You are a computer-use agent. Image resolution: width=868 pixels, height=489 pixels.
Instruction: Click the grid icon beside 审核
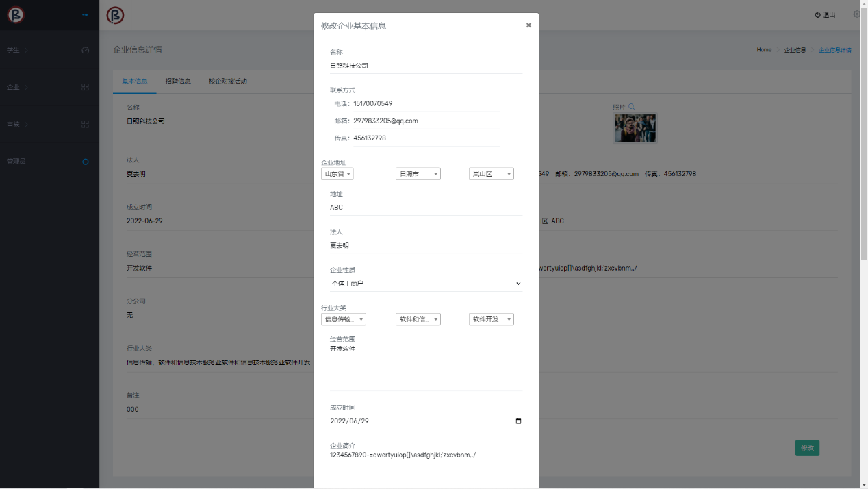85,124
